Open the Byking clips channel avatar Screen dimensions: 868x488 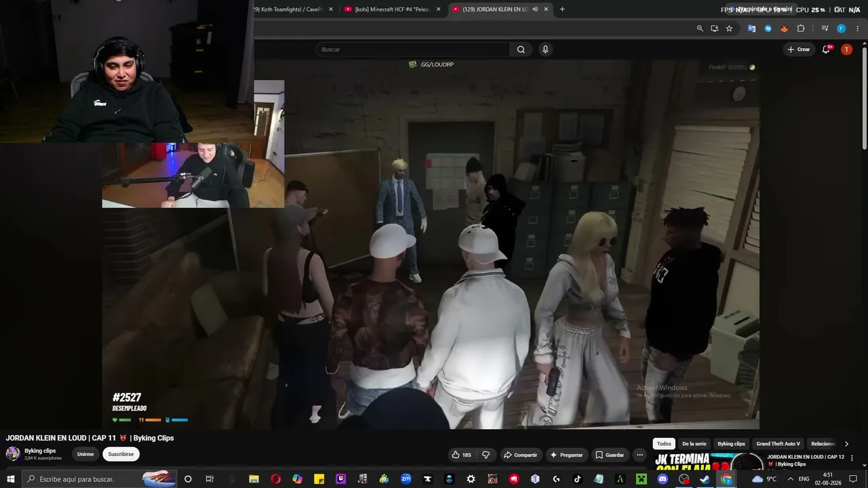click(x=13, y=454)
